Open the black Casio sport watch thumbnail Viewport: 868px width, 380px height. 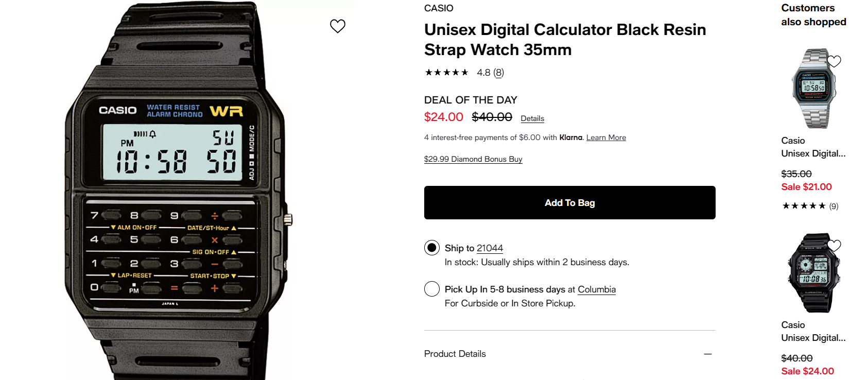click(x=813, y=273)
